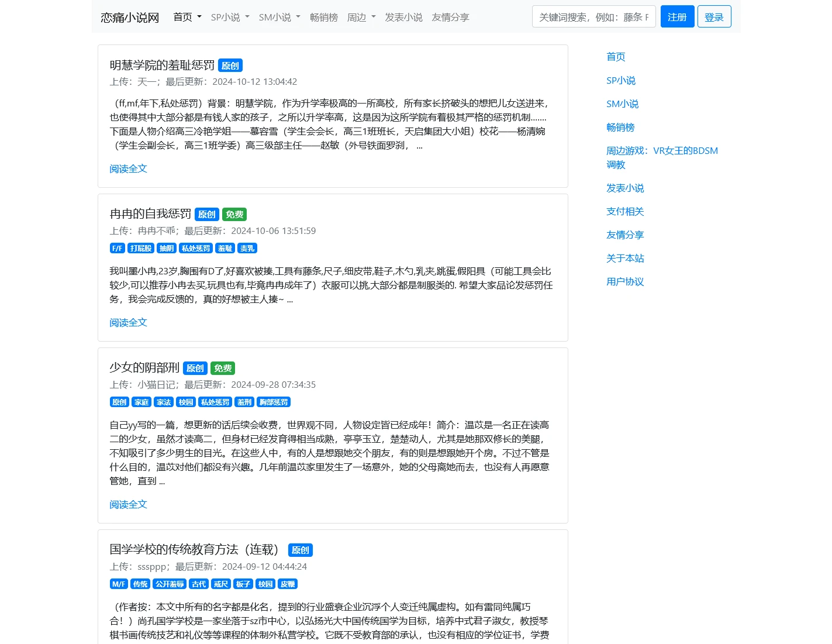The height and width of the screenshot is (644, 832).
Task: Open the 周边 dropdown menu
Action: [361, 18]
